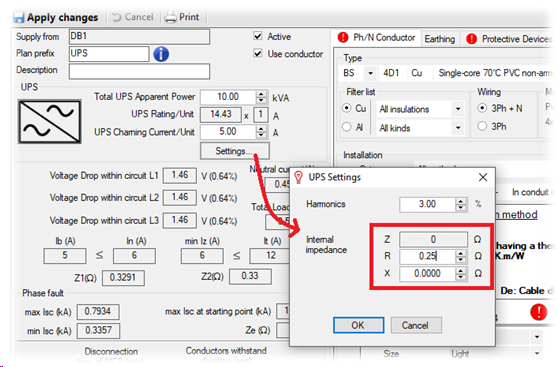Select the 3Ph wiring option

tap(482, 126)
